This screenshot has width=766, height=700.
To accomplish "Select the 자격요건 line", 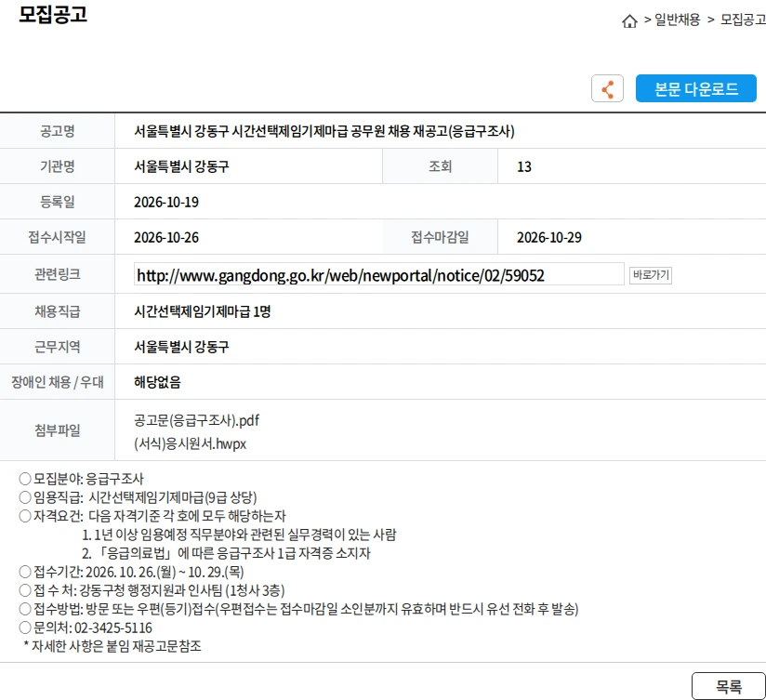I will point(152,516).
